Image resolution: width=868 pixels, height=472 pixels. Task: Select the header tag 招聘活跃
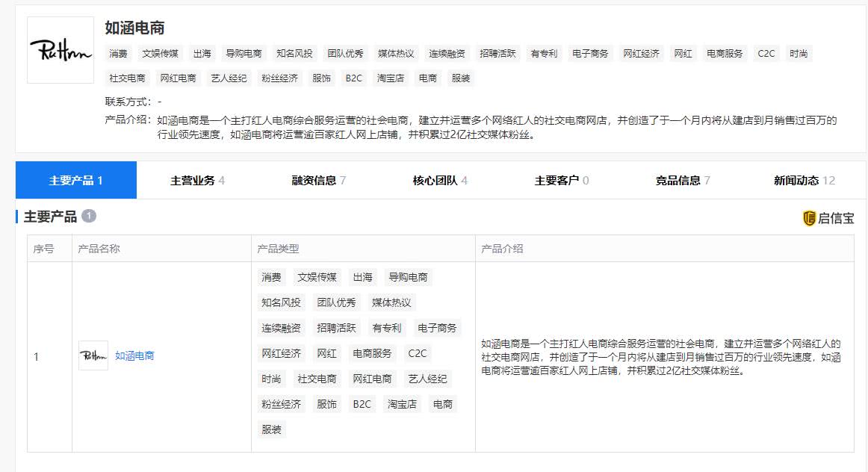(x=497, y=54)
